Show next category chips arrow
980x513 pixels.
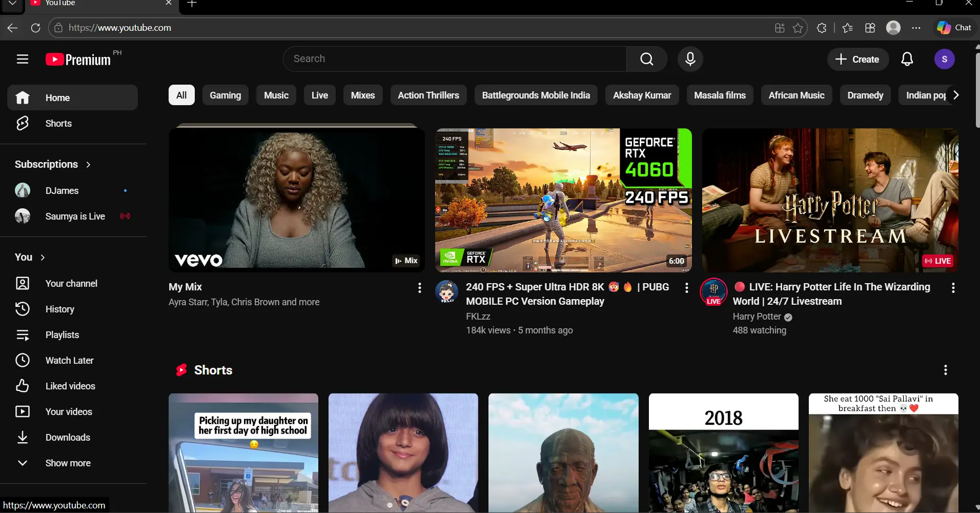[955, 95]
